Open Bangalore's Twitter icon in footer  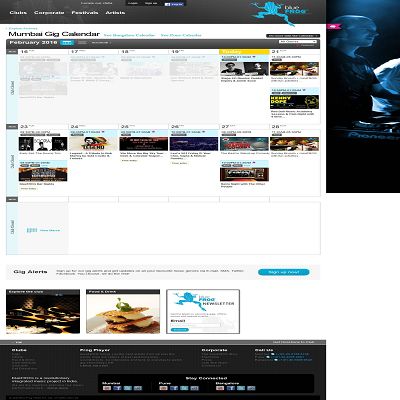241,388
